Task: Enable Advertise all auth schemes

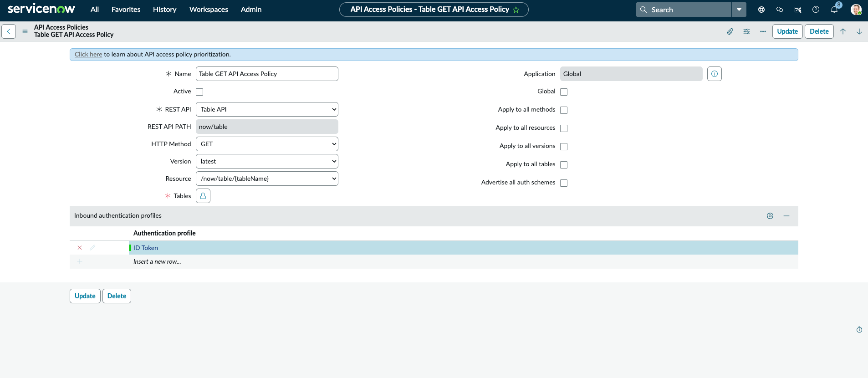Action: [564, 183]
